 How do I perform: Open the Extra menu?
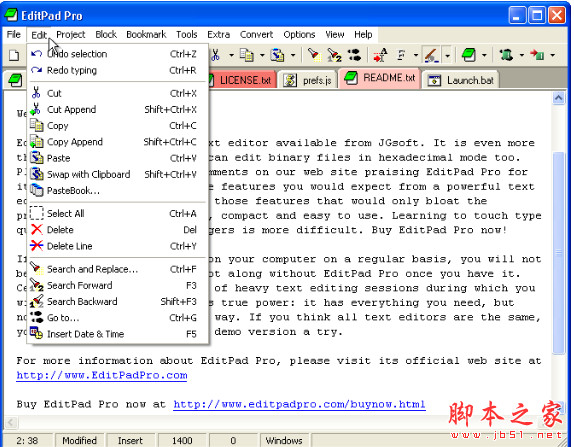(x=219, y=34)
